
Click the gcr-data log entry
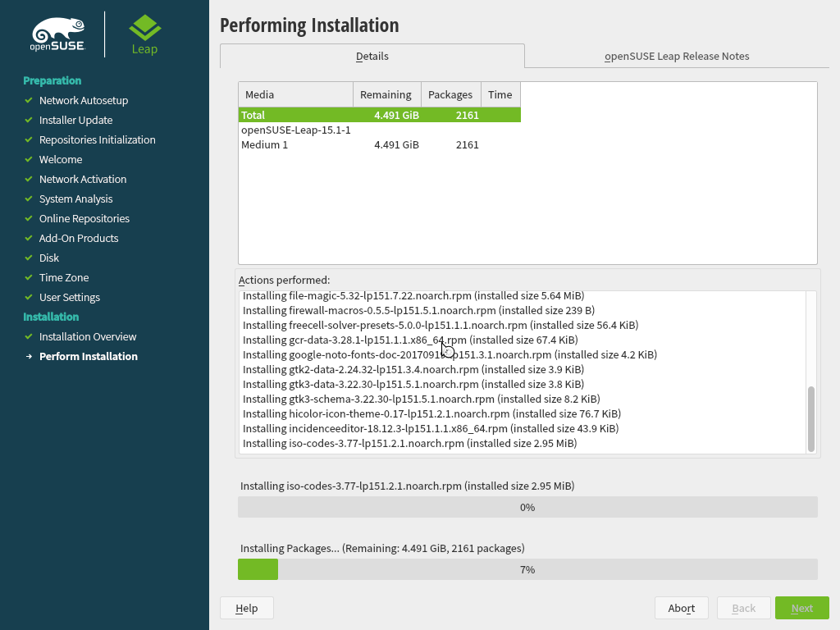click(x=410, y=340)
